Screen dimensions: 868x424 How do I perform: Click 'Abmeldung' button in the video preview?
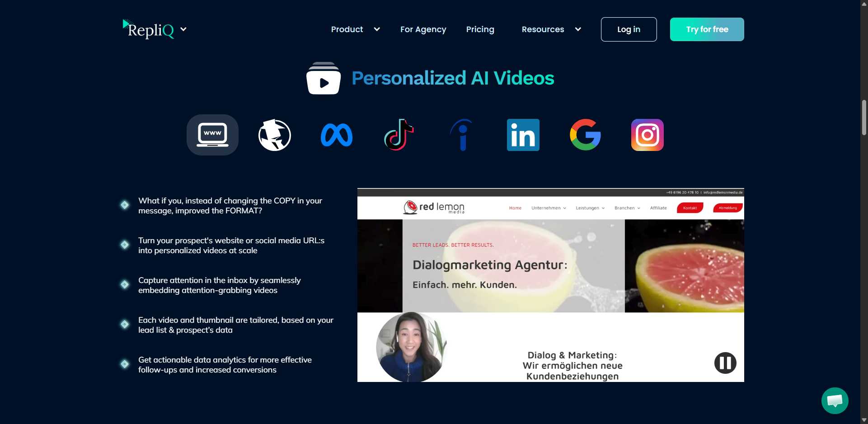(728, 208)
